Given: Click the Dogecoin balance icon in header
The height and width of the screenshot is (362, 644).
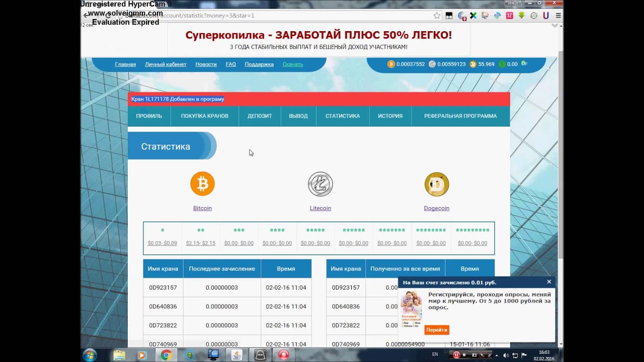Looking at the screenshot, I should coord(473,64).
